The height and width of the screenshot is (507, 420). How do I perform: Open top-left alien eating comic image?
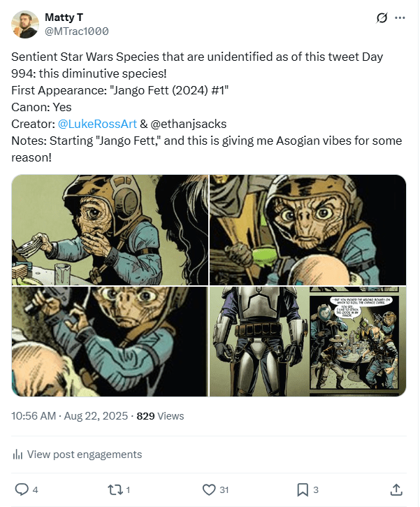[109, 229]
